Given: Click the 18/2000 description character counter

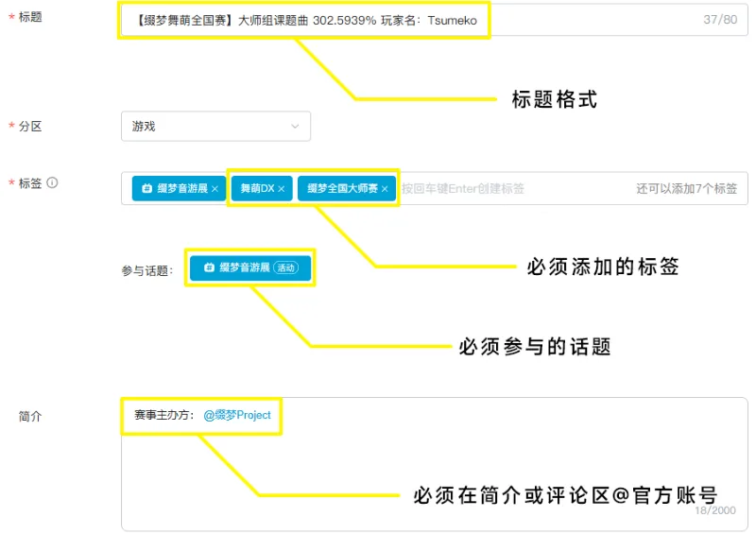Looking at the screenshot, I should point(715,510).
